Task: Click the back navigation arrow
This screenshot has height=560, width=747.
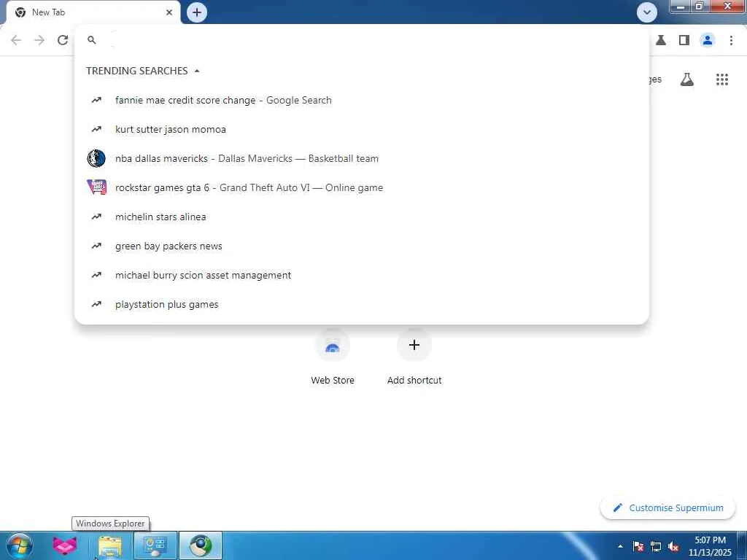Action: tap(16, 40)
